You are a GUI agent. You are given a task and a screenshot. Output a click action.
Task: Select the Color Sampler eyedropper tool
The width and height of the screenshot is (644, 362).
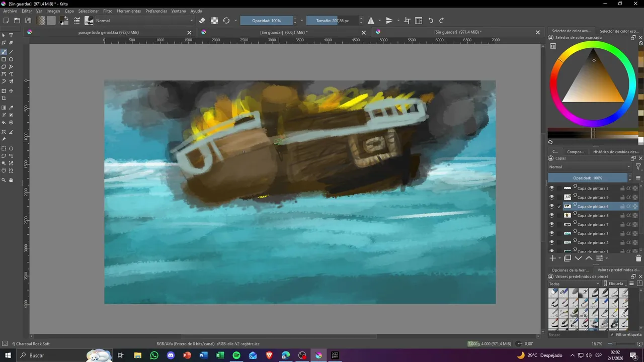(x=11, y=108)
